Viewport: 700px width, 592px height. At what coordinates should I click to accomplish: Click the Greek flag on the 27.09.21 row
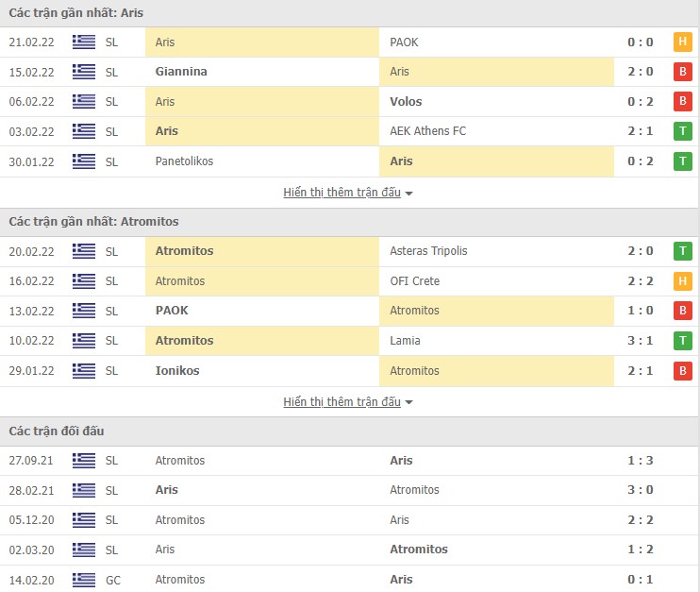click(x=84, y=461)
